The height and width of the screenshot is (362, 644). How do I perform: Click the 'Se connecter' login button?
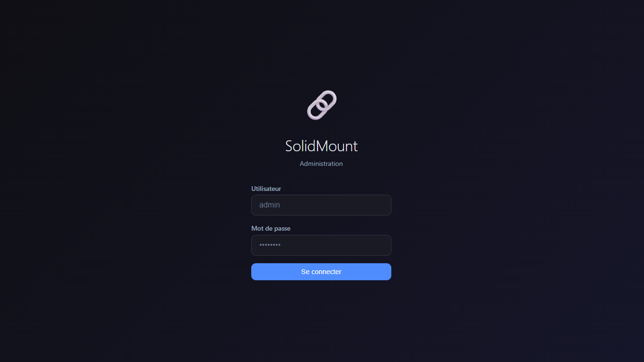[321, 272]
